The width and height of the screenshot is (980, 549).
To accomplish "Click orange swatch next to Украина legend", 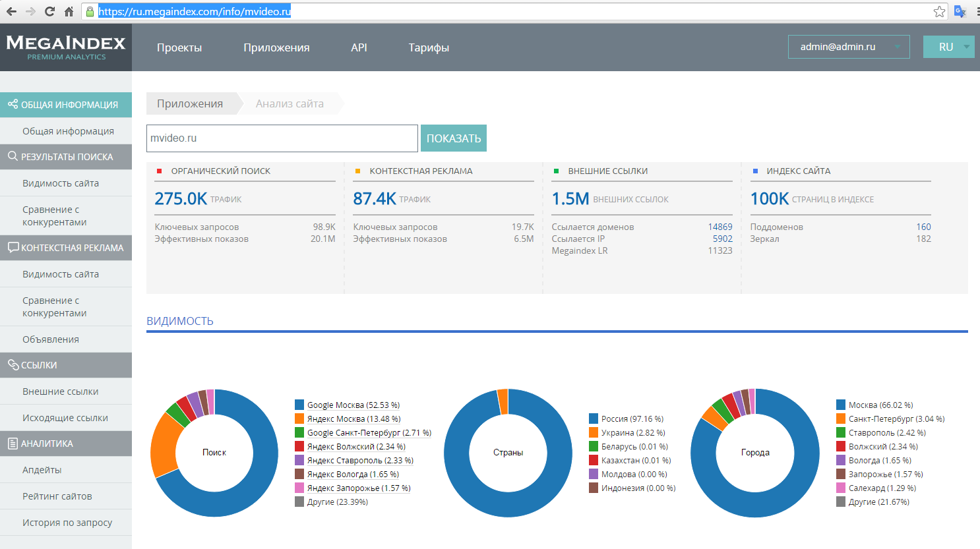I will tap(594, 433).
